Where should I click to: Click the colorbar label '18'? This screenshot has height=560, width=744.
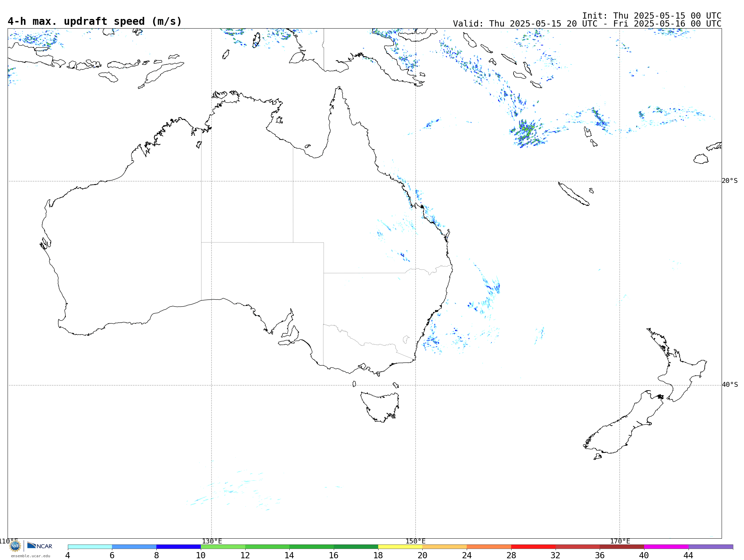coord(378,556)
